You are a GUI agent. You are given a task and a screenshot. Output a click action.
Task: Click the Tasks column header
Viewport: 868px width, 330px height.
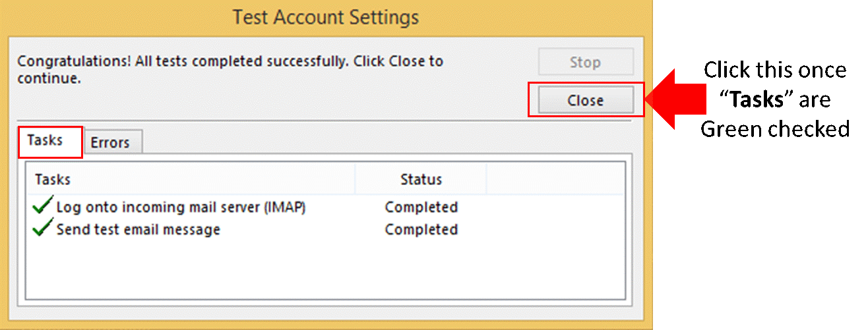(191, 179)
